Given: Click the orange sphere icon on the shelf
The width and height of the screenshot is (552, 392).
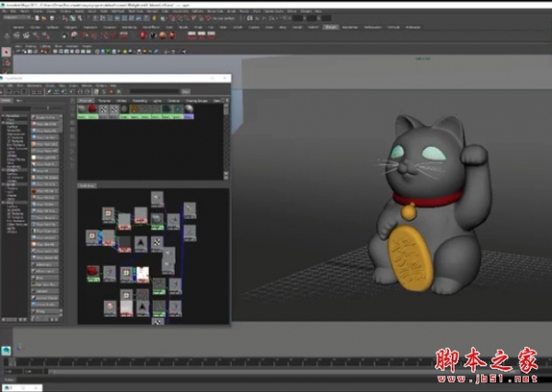Looking at the screenshot, I should (163, 35).
